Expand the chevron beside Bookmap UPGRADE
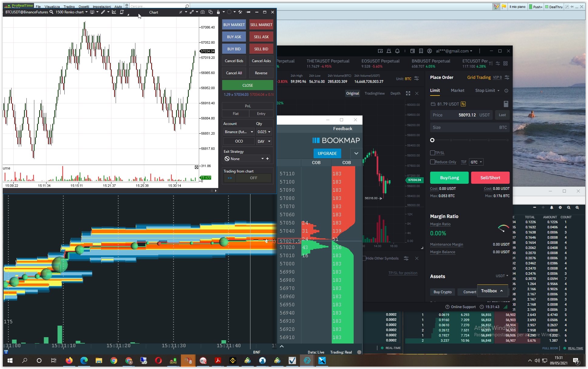The width and height of the screenshot is (588, 369). pos(356,153)
